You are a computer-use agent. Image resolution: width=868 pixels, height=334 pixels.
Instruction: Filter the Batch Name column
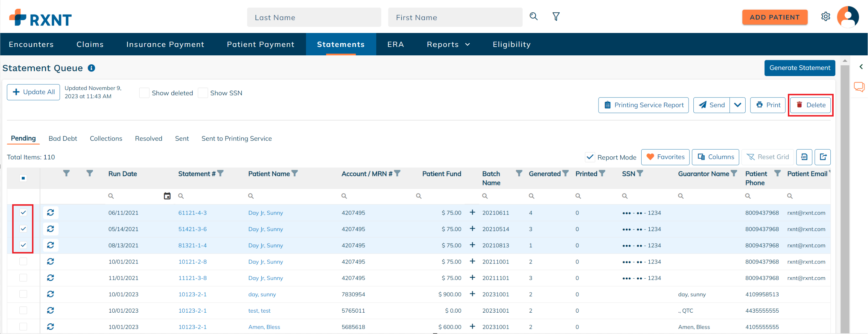point(519,173)
